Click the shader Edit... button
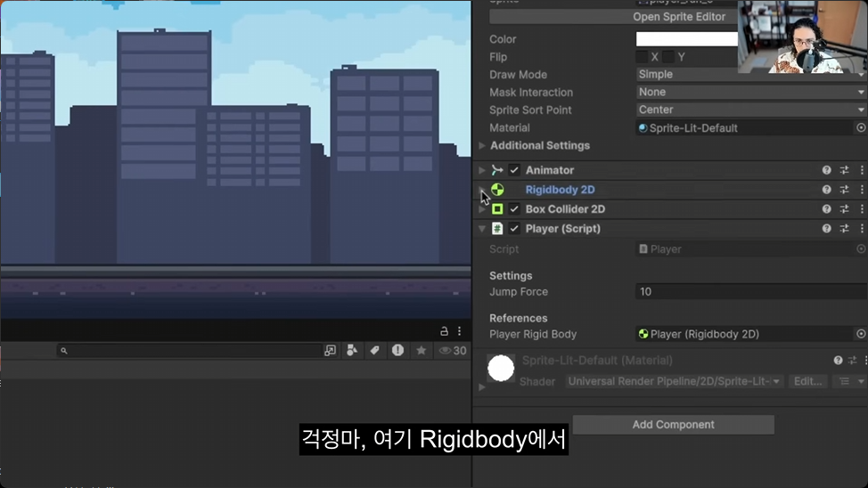 coord(807,381)
